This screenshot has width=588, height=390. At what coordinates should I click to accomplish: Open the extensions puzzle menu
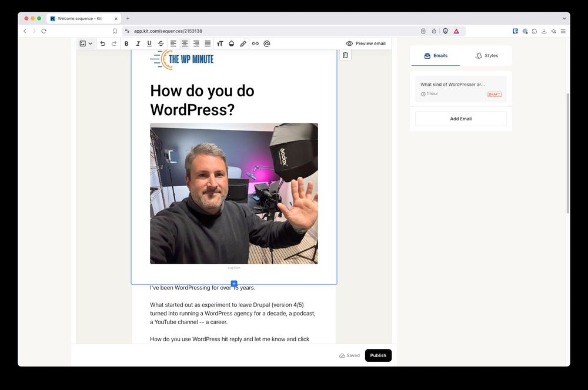tap(534, 31)
